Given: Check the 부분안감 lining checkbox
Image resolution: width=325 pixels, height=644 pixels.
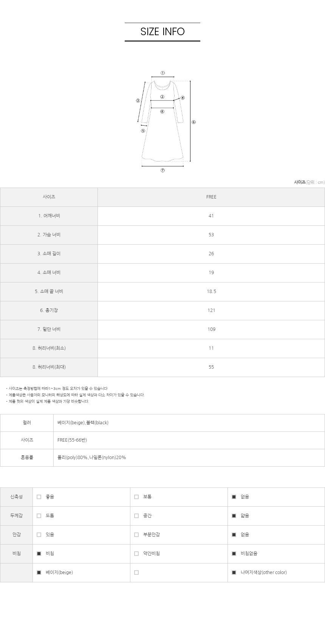Looking at the screenshot, I should 136,535.
